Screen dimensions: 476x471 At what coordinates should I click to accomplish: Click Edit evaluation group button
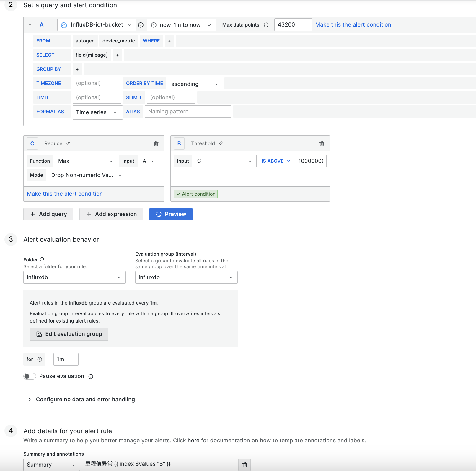click(x=69, y=334)
